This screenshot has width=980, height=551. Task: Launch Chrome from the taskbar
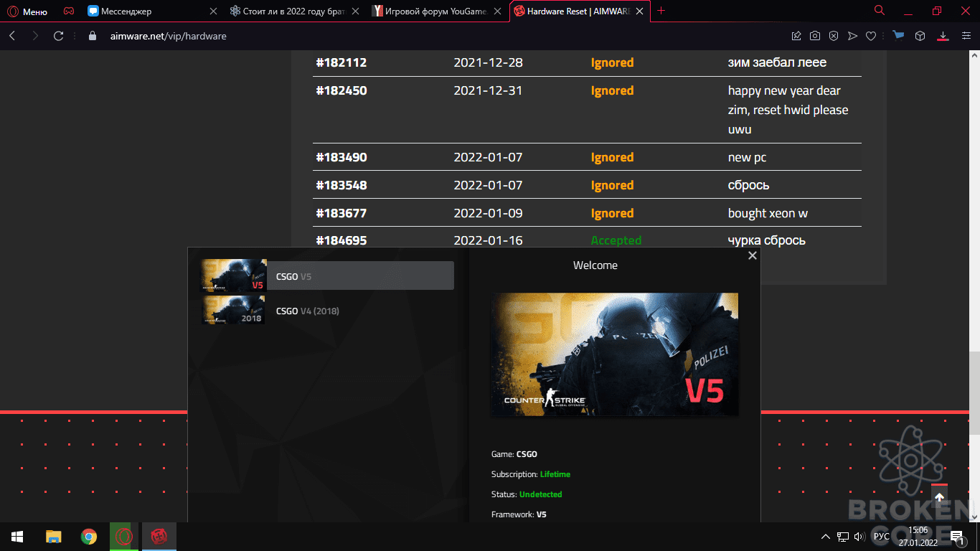tap(89, 536)
